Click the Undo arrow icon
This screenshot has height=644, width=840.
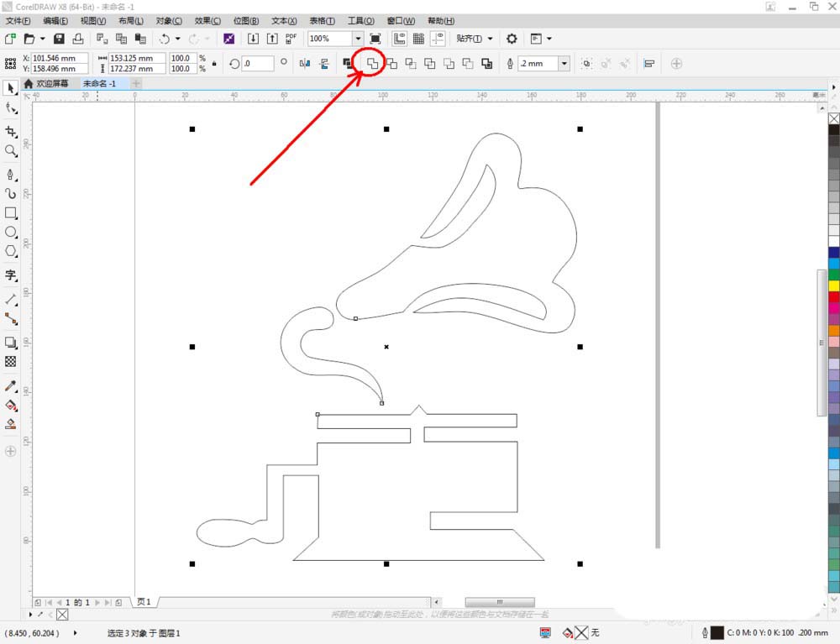[x=165, y=39]
